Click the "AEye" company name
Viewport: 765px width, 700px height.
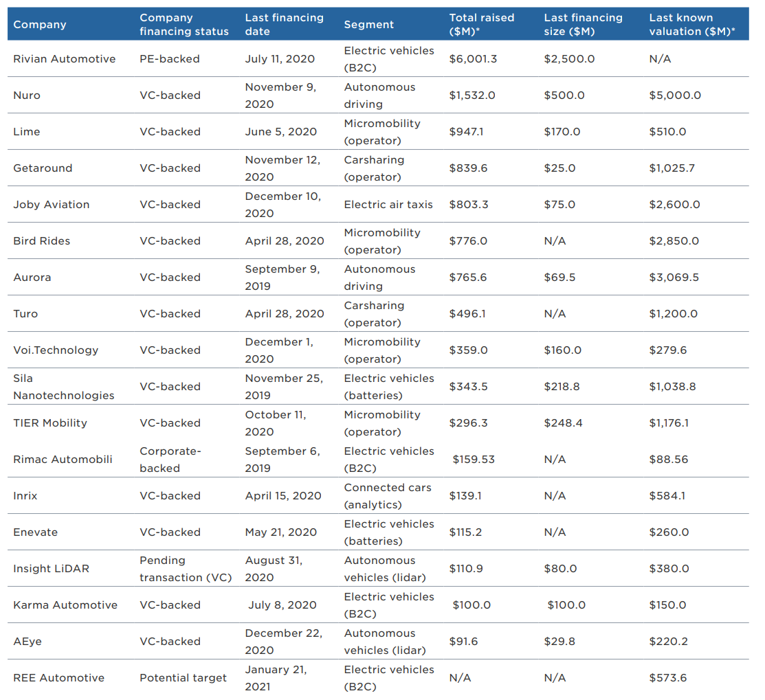27,642
